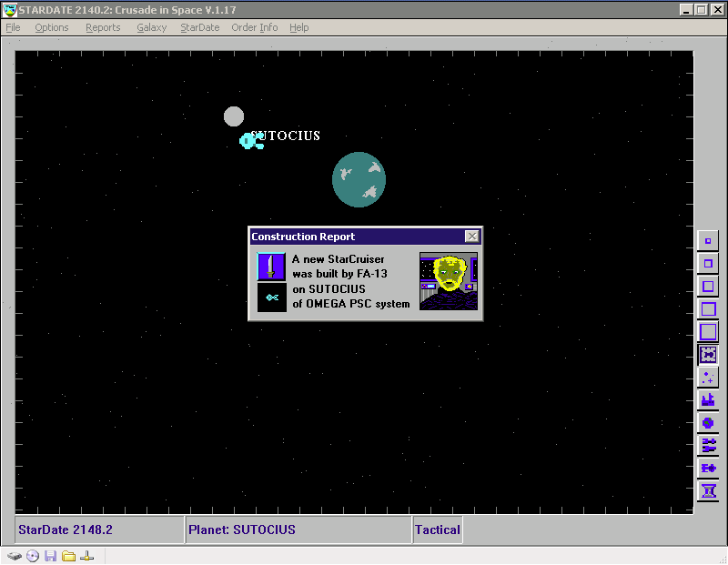Screen dimensions: 728x565
Task: Click the app icon in title bar
Action: 10,10
